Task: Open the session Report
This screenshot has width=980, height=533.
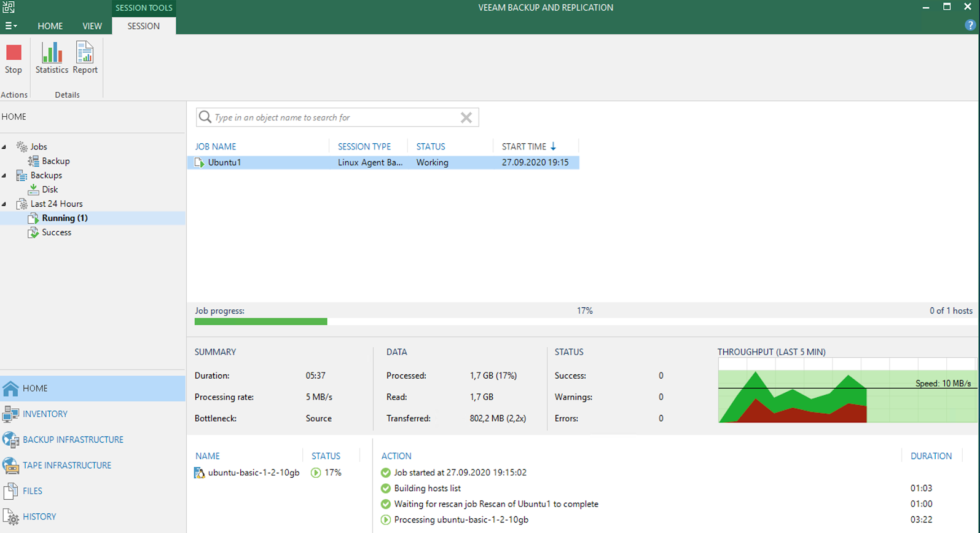Action: coord(85,59)
